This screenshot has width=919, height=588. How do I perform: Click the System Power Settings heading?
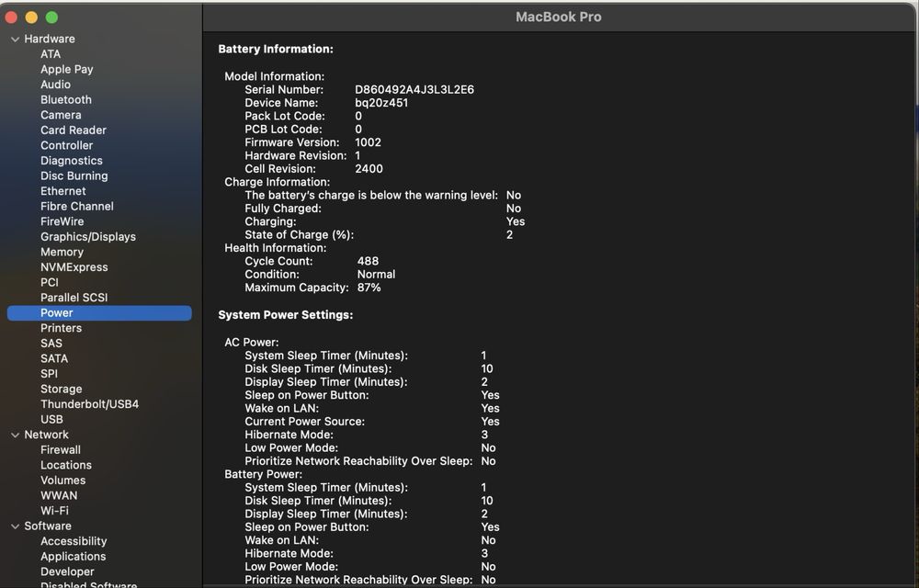pos(286,315)
